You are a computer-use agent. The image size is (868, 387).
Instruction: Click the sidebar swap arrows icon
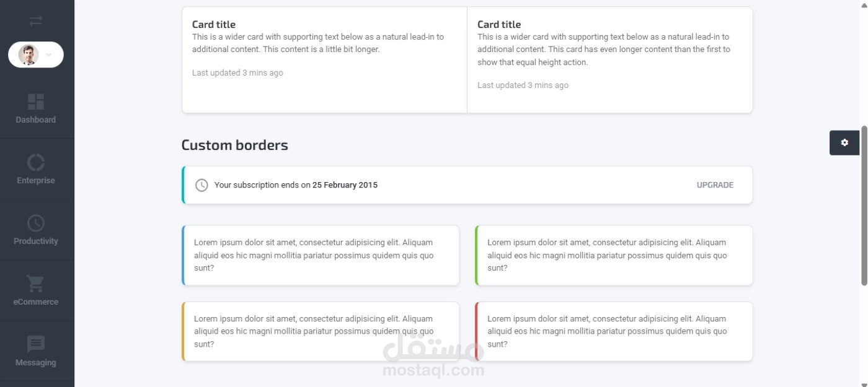click(x=36, y=21)
